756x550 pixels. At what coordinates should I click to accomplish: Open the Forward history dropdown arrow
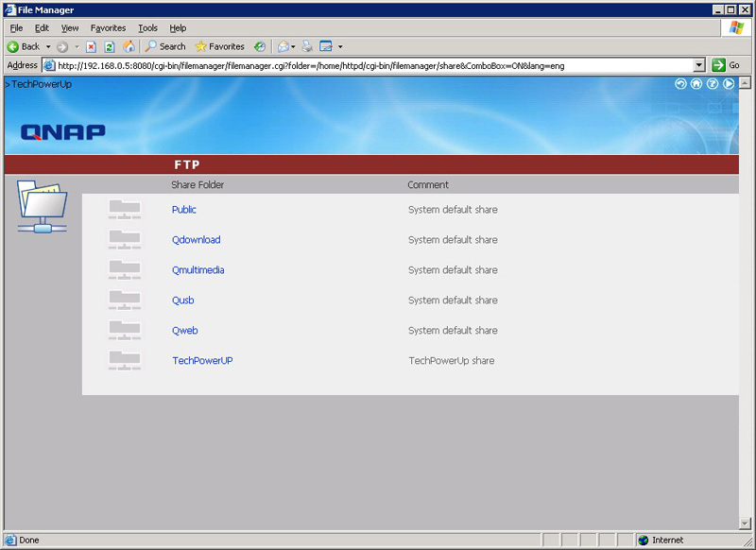coord(77,46)
